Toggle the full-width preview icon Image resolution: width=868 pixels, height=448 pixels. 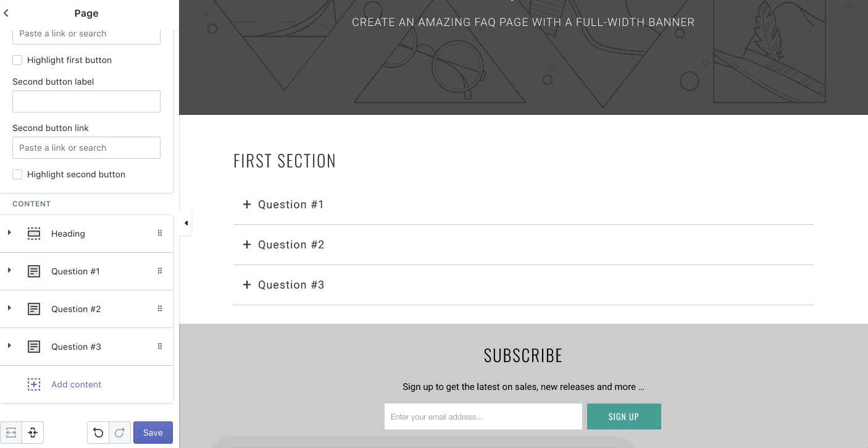tap(11, 433)
